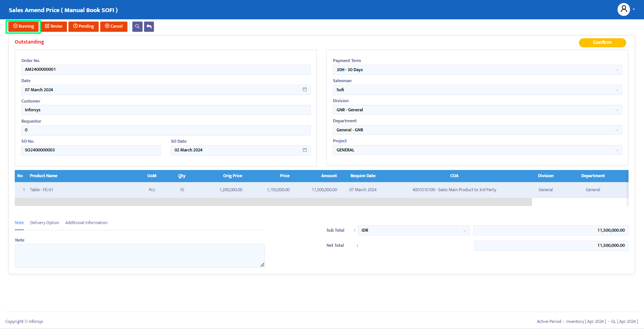Click the Qty column header

[x=182, y=176]
